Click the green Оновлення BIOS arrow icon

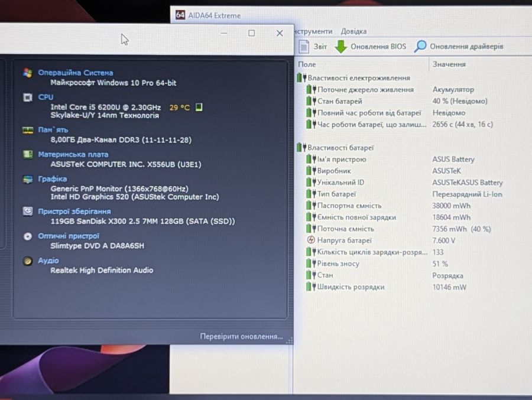340,47
